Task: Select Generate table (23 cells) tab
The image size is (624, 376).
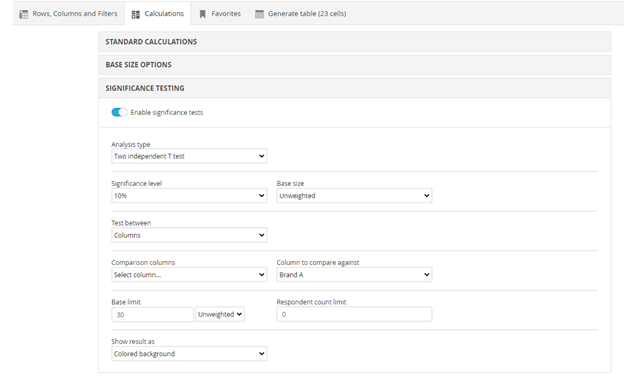Action: click(x=300, y=14)
